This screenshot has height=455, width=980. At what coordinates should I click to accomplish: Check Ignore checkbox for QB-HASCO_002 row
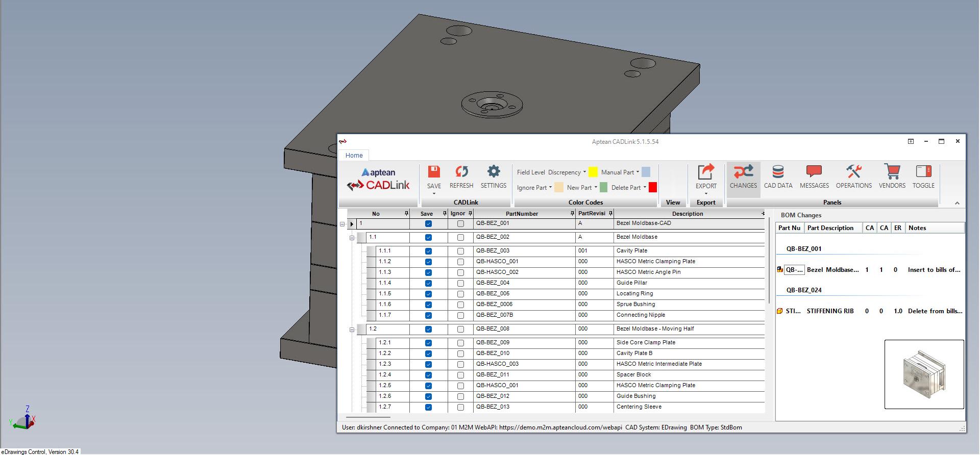(x=460, y=272)
